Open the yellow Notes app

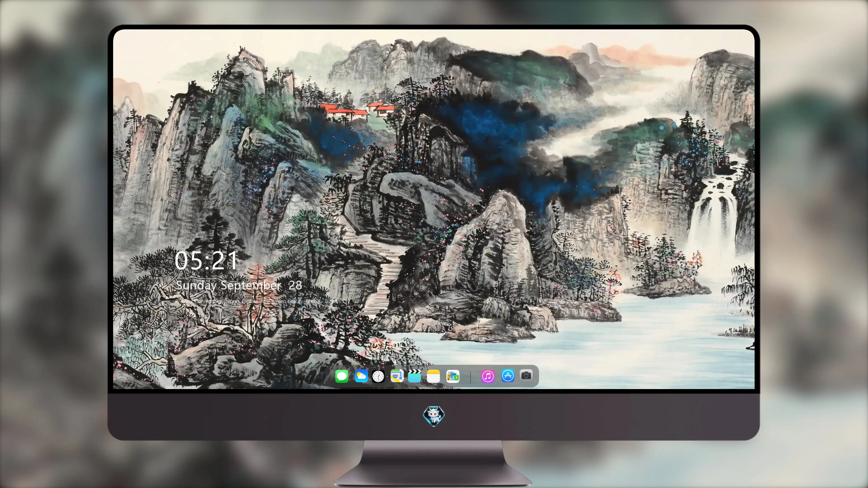(x=433, y=376)
